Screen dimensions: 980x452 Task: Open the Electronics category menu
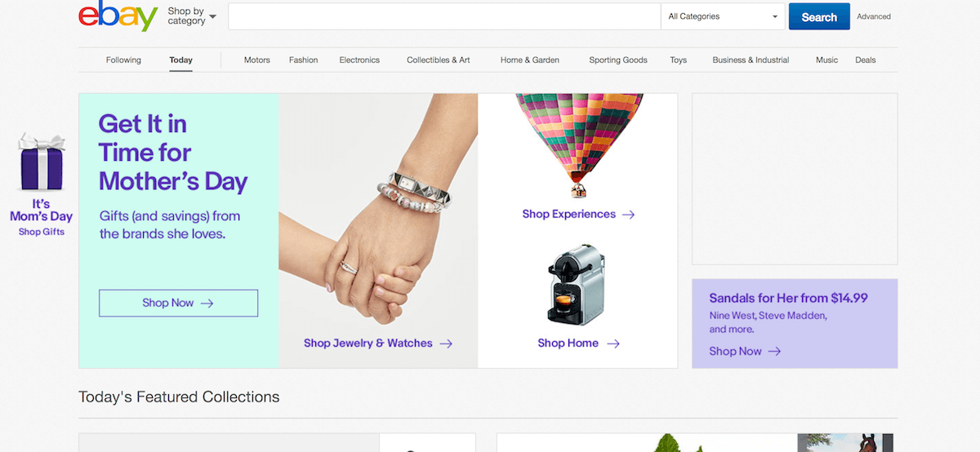[359, 60]
